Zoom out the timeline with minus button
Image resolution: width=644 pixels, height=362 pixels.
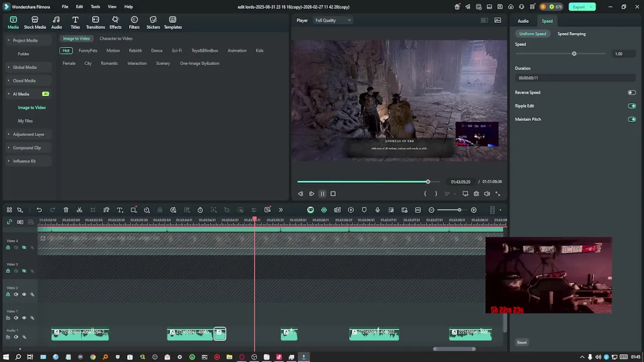coord(432,210)
